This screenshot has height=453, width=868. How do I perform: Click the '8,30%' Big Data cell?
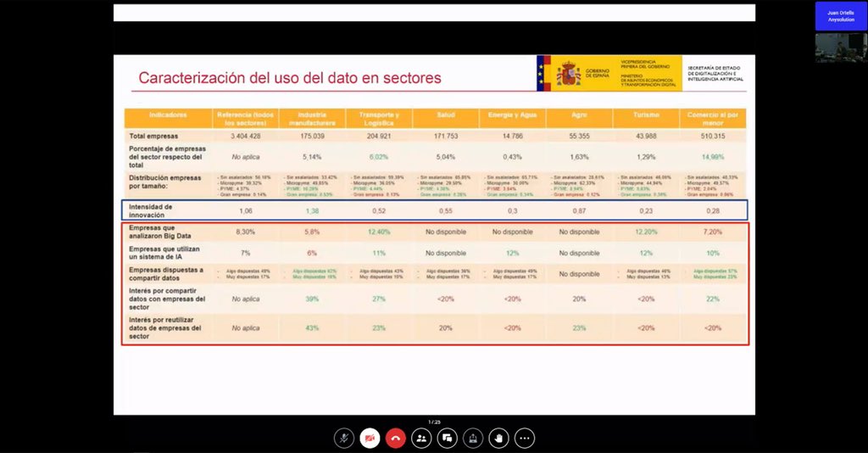pos(246,232)
